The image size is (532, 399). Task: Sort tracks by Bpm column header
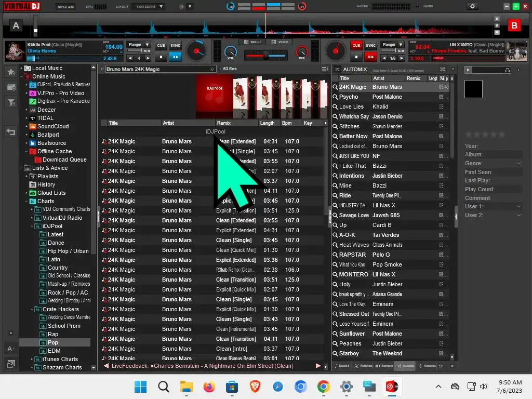[x=290, y=123]
